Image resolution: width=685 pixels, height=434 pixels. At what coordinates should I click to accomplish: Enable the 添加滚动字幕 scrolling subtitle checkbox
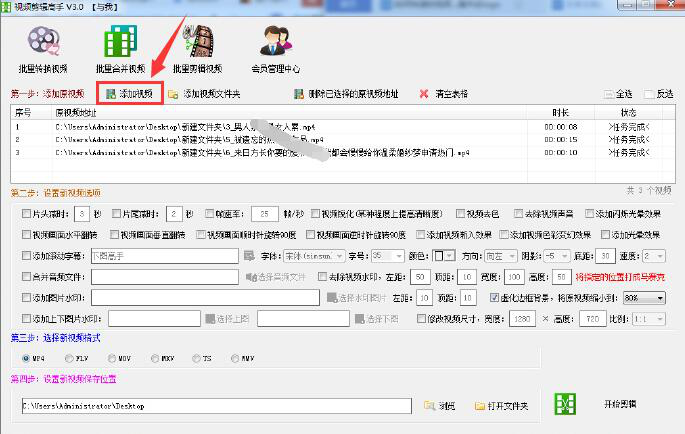pos(26,256)
